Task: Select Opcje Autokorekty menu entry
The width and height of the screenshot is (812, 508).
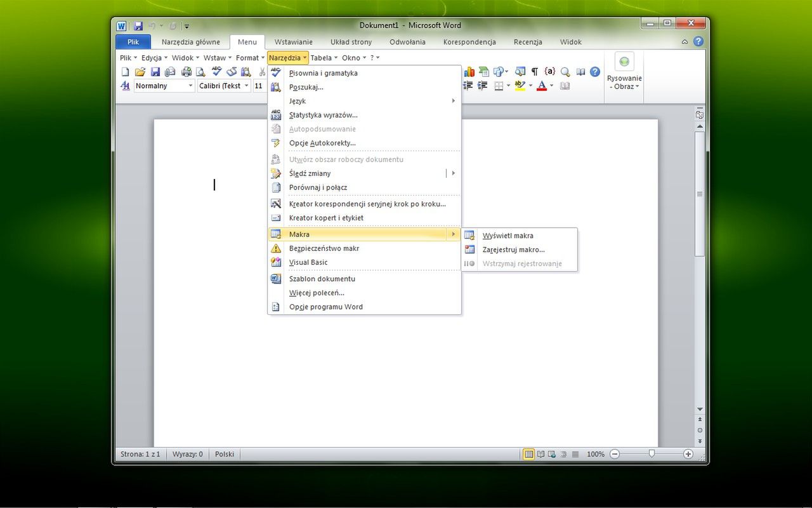Action: 364,143
